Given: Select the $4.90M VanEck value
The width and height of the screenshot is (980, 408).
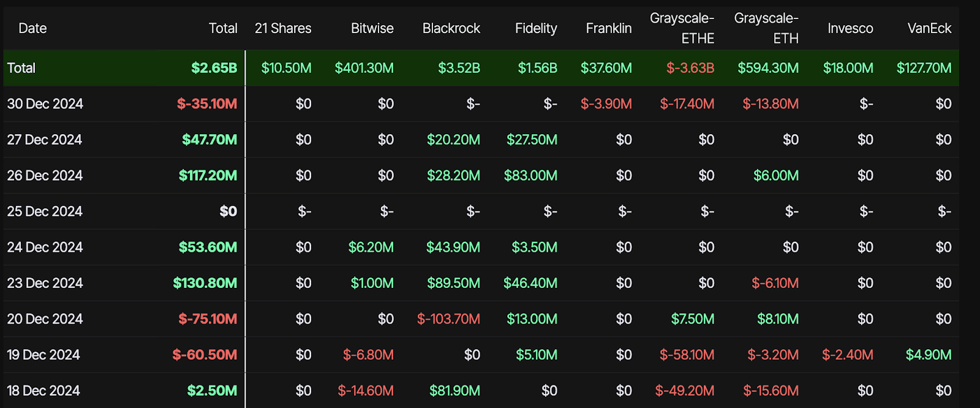Looking at the screenshot, I should pos(929,355).
